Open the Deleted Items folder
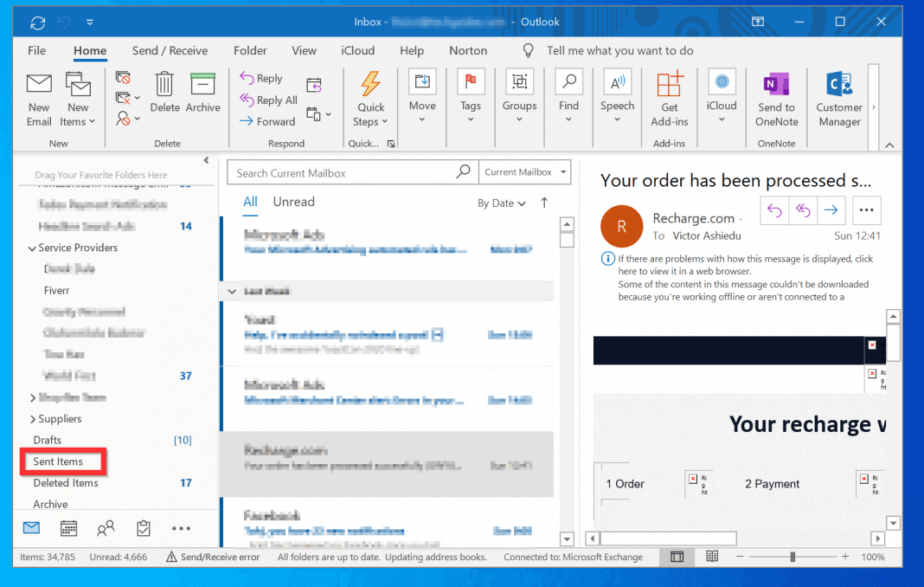924x587 pixels. (65, 482)
